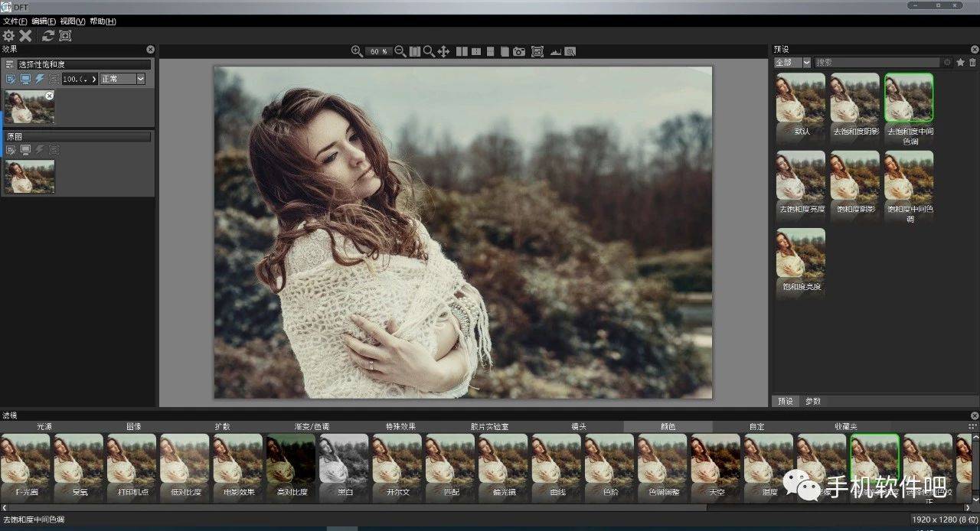
Task: Select the pan move arrows tool
Action: pyautogui.click(x=443, y=51)
